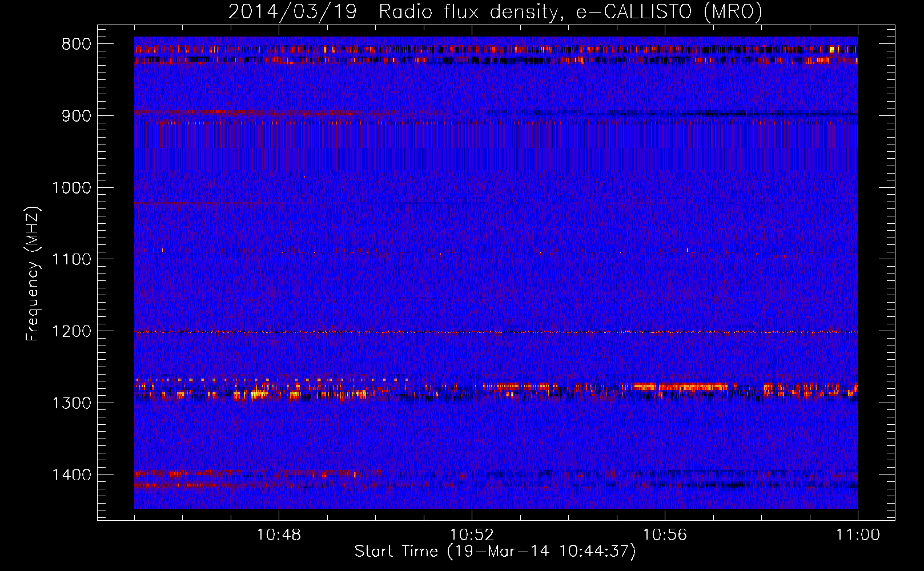Click the 1200 frequency tick label

click(71, 332)
